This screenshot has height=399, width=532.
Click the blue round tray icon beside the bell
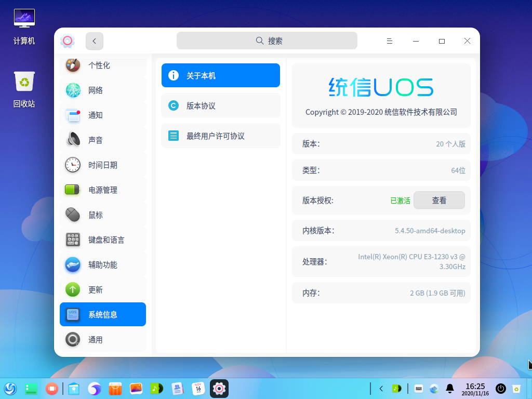434,389
